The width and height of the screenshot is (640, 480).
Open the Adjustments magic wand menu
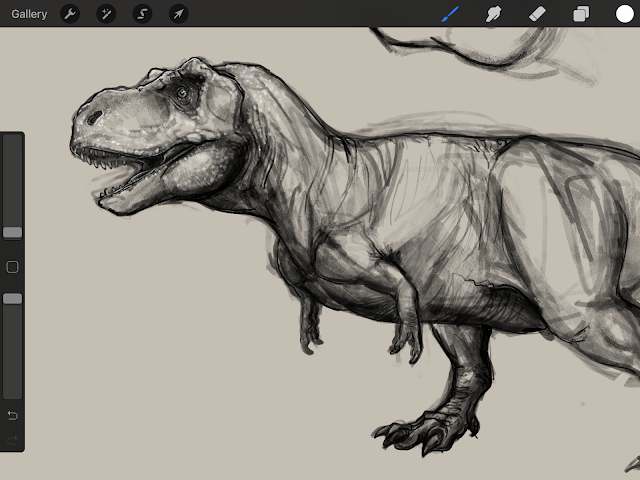tap(106, 14)
